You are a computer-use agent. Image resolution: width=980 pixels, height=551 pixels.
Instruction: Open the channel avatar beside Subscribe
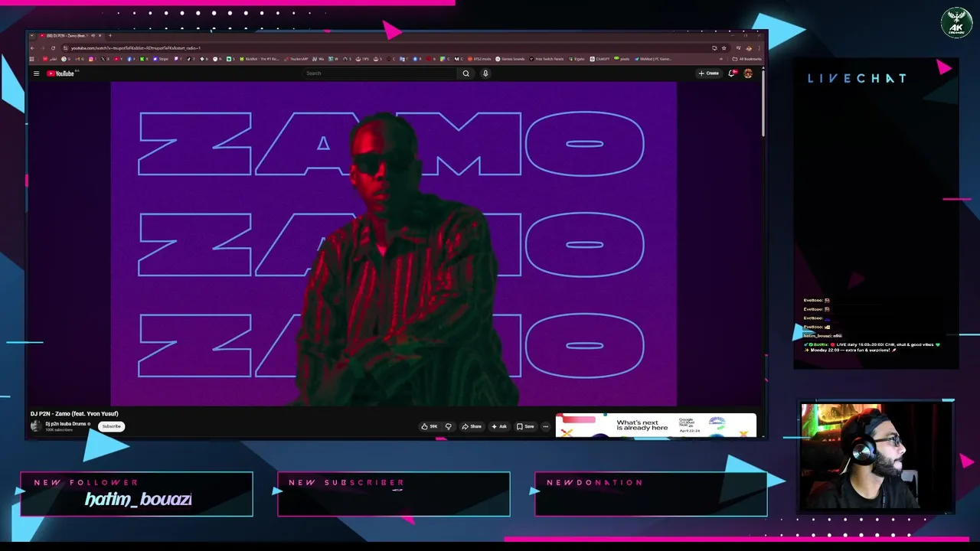pos(36,426)
